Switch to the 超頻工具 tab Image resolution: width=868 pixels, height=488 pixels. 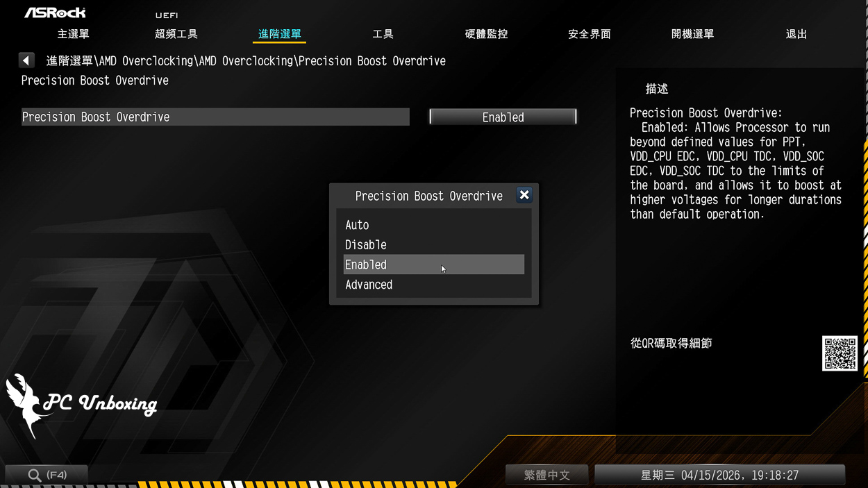pyautogui.click(x=176, y=34)
